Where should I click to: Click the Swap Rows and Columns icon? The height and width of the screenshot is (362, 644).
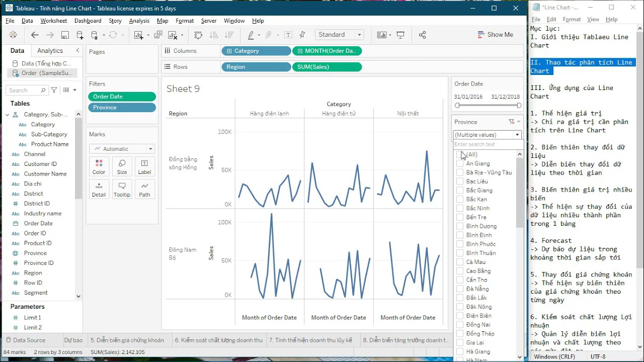(198, 35)
